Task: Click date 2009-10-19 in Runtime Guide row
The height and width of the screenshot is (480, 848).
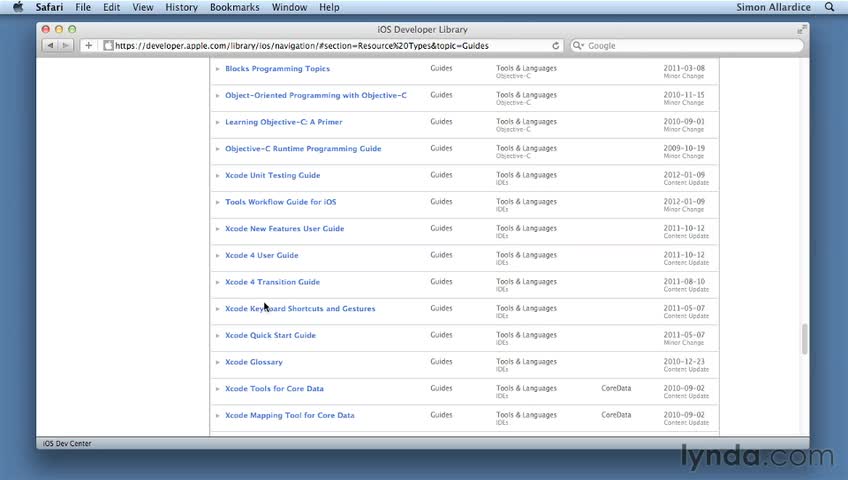Action: tap(684, 148)
